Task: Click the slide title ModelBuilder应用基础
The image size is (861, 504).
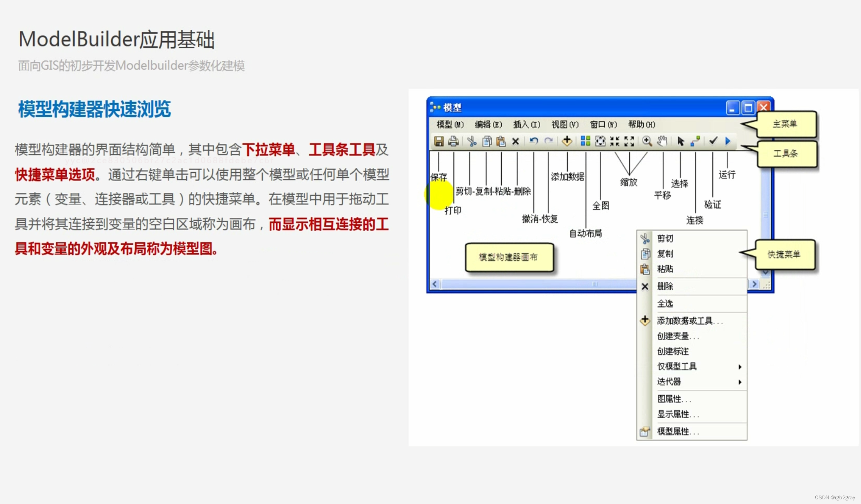Action: (117, 39)
